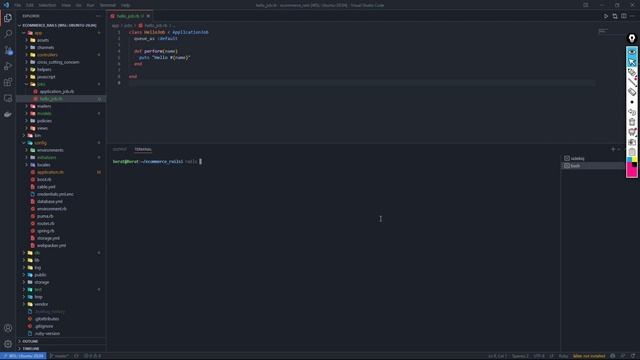This screenshot has width=640, height=360.
Task: Click the Run file play icon
Action: [606, 16]
